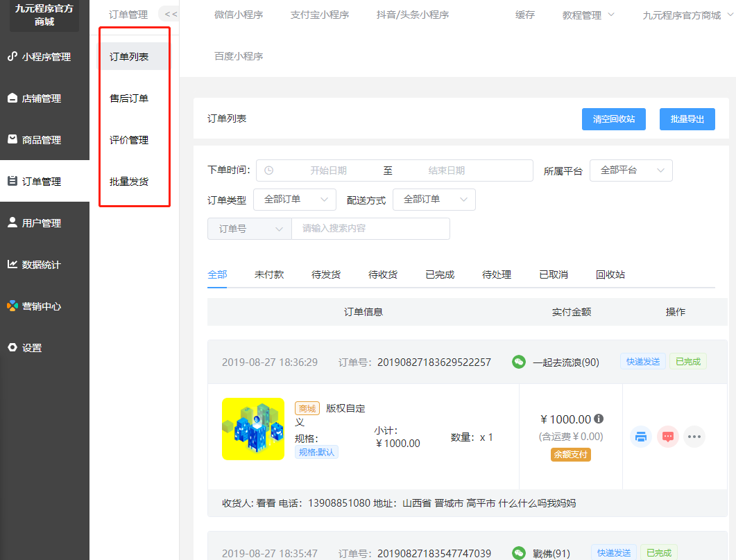Image resolution: width=736 pixels, height=560 pixels.
Task: Click the info icon beside ¥1000.00
Action: [x=599, y=419]
